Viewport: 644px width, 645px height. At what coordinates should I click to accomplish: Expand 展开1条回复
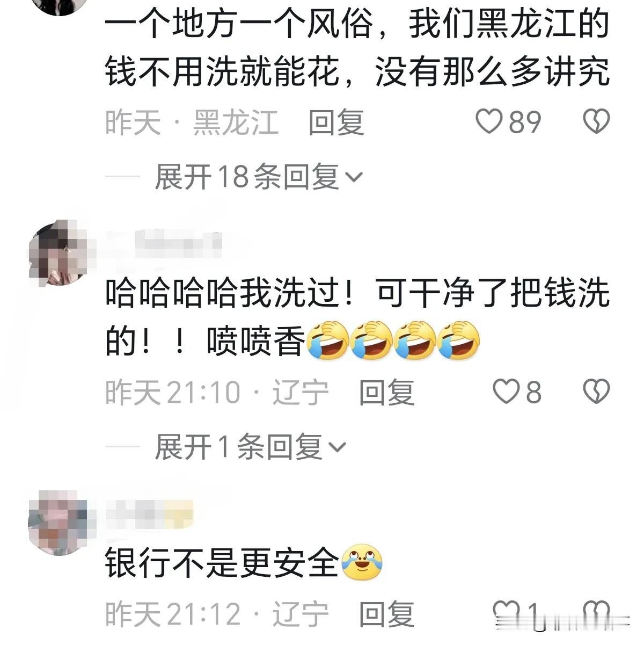click(x=251, y=447)
